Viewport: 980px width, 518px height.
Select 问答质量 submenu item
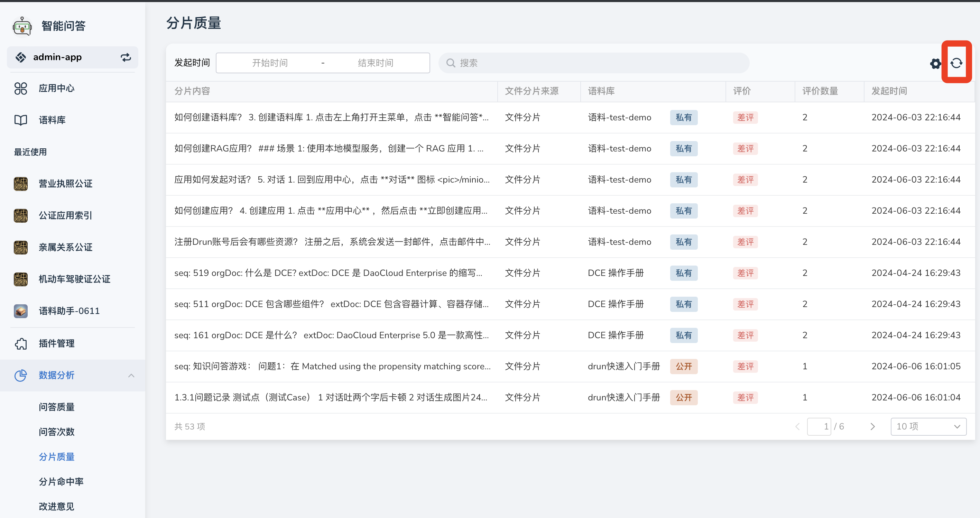(x=56, y=407)
